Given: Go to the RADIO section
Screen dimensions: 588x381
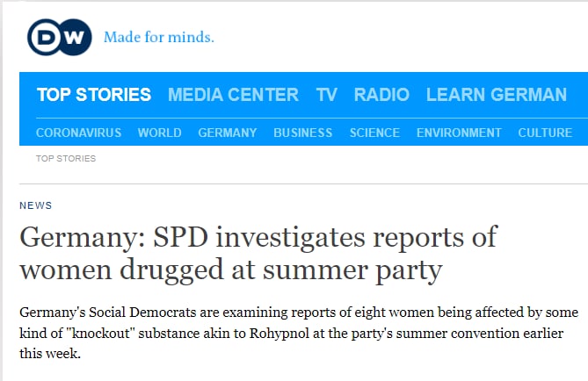Looking at the screenshot, I should (x=381, y=95).
